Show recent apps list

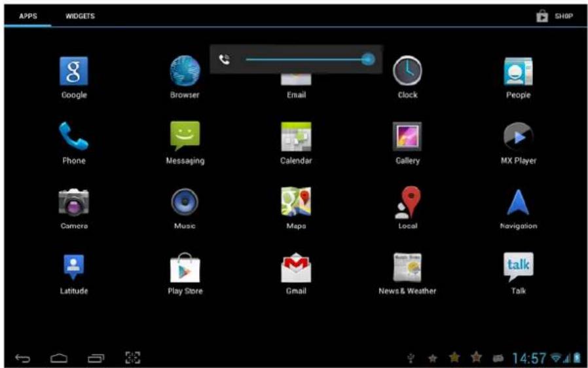96,359
